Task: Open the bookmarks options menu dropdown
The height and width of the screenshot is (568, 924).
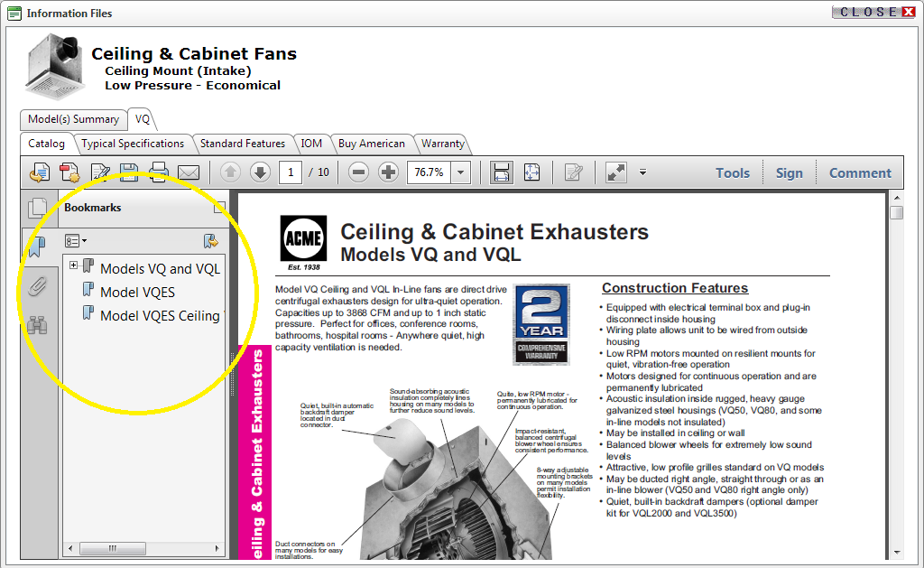Action: coord(76,240)
